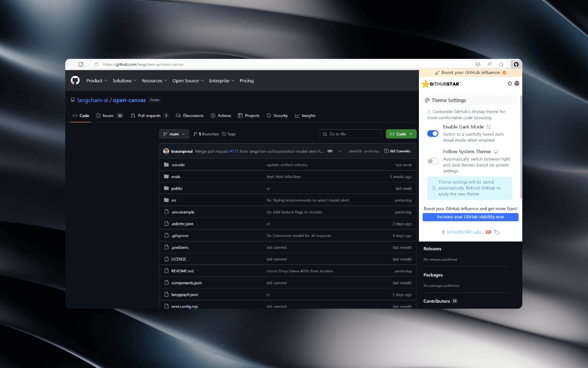Turn on Follow System Theme switch
This screenshot has height=368, width=588.
(433, 161)
